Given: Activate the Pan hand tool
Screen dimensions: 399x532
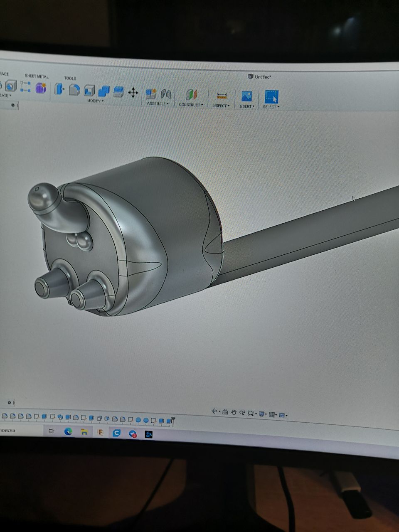Looking at the screenshot, I should pos(234,412).
